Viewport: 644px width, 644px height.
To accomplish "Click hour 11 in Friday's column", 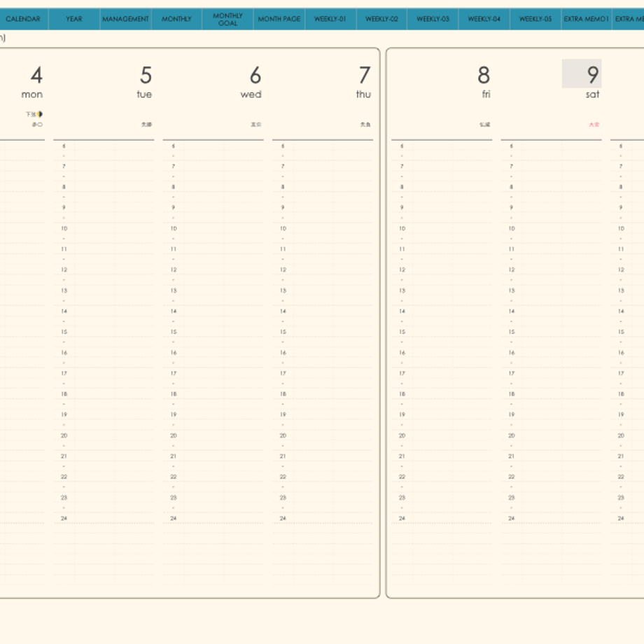I will point(402,249).
